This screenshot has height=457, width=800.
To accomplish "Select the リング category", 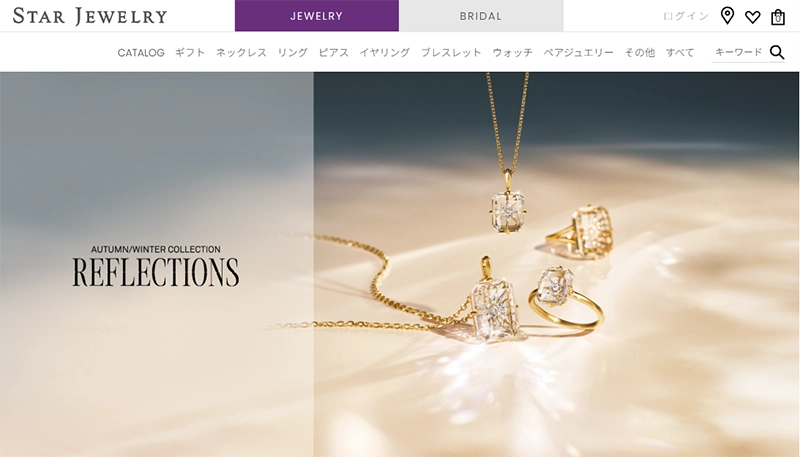I will coord(292,53).
